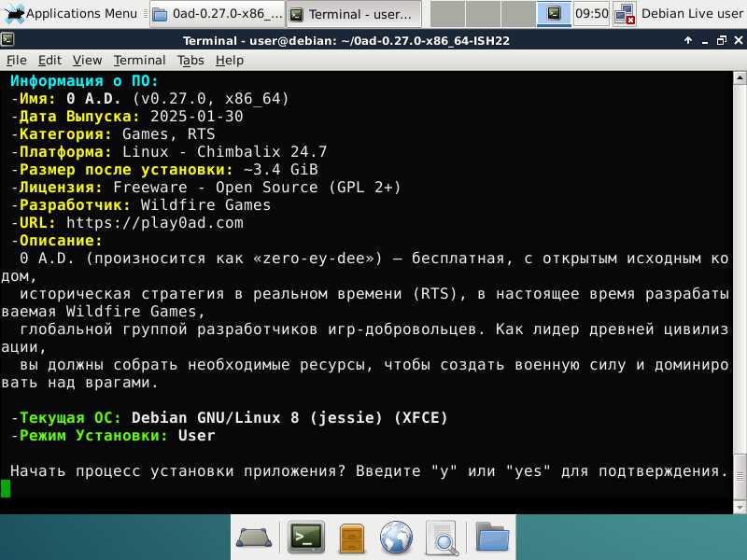Click the Show Desktop icon in the dock
Image resolution: width=747 pixels, height=560 pixels.
(x=254, y=538)
